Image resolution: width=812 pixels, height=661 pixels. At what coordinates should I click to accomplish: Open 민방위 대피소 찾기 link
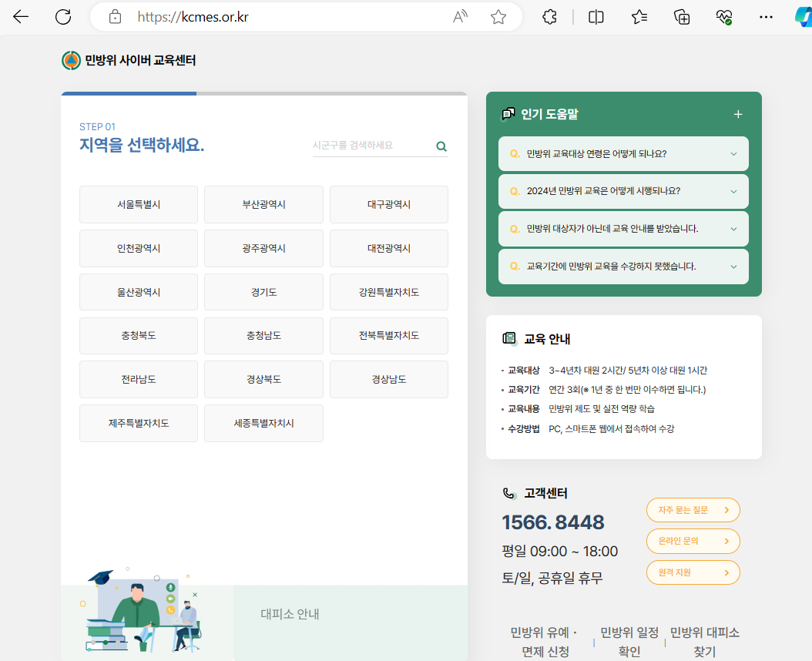pyautogui.click(x=703, y=642)
